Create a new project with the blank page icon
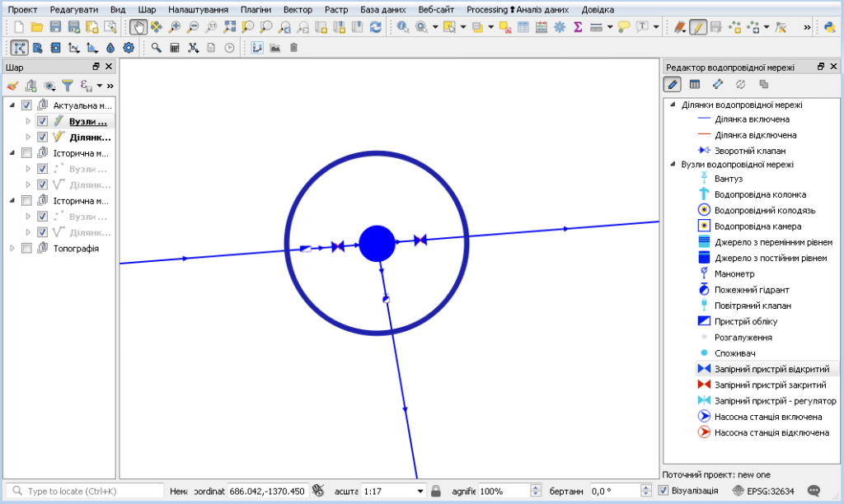 19,27
